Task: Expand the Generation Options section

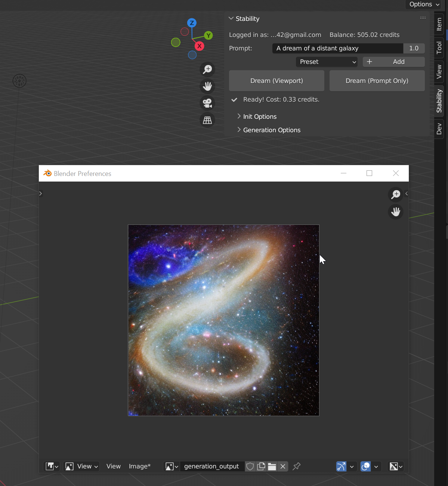Action: (x=272, y=130)
